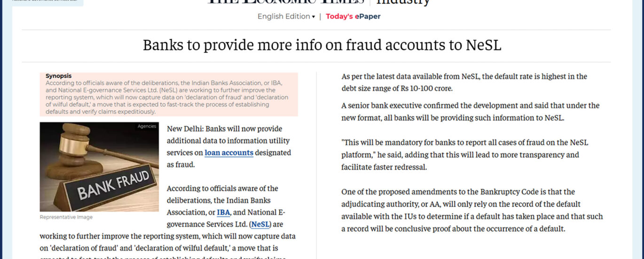Open the English Edition dropdown

[x=286, y=16]
